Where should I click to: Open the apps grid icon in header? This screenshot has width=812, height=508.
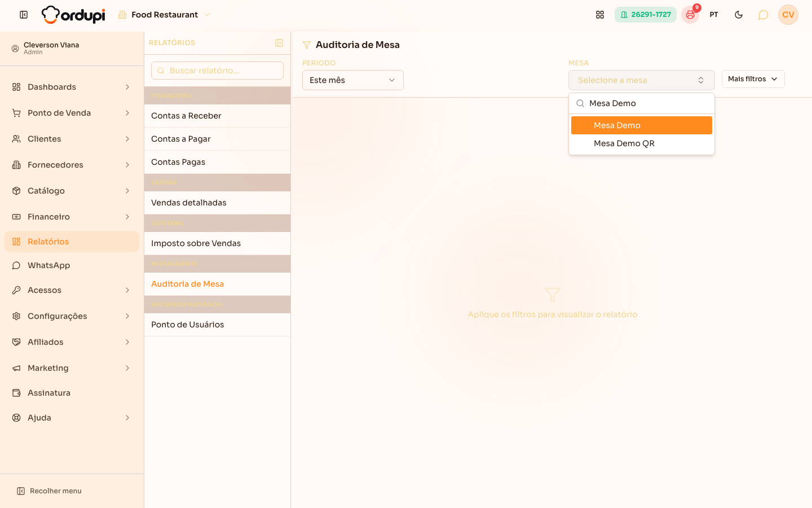point(600,15)
